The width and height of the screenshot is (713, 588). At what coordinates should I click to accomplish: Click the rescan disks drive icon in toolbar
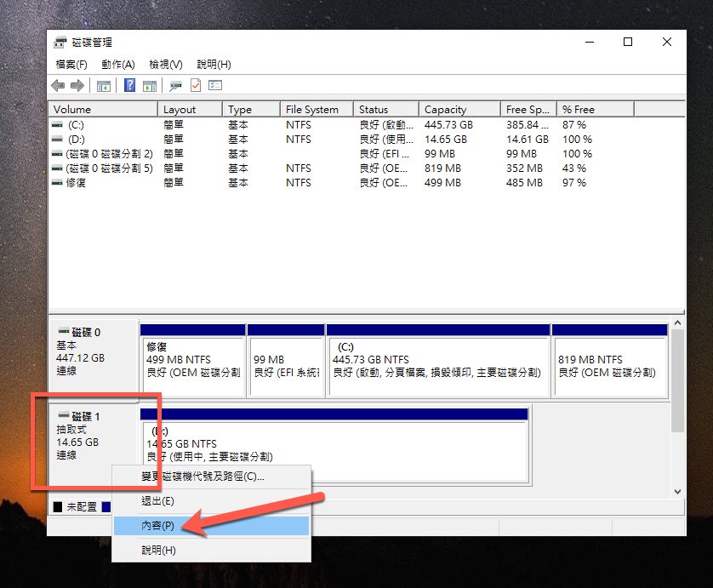[x=175, y=85]
